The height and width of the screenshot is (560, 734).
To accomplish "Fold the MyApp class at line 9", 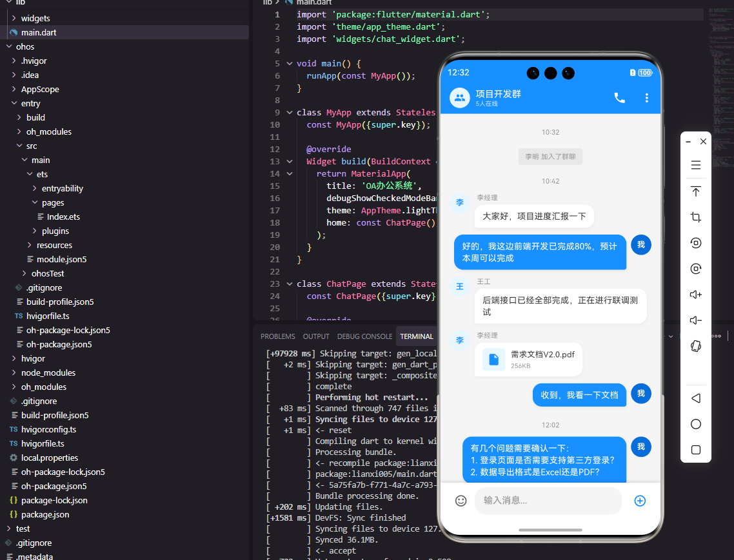I will (x=290, y=112).
